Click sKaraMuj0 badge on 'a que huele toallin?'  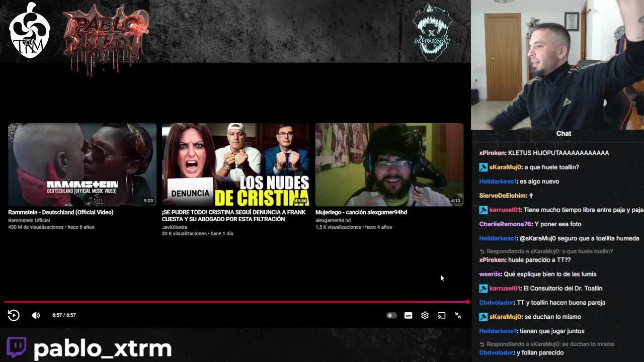click(x=483, y=167)
